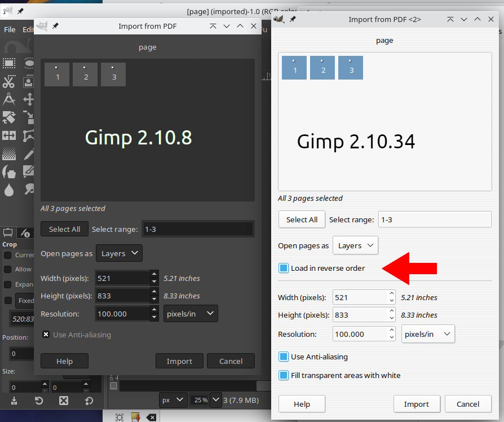Select the Scissors Select tool
This screenshot has width=504, height=422.
pos(8,82)
